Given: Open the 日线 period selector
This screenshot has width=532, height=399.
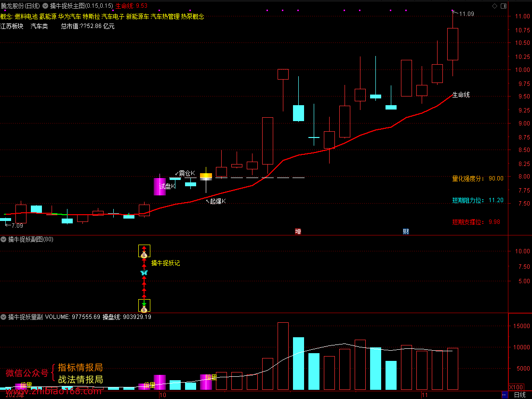Looking at the screenshot, I should point(520,395).
